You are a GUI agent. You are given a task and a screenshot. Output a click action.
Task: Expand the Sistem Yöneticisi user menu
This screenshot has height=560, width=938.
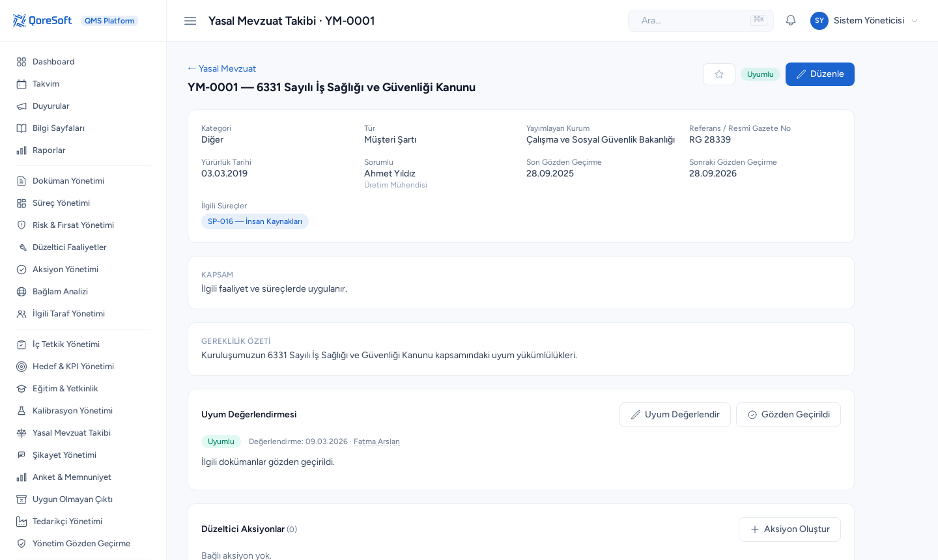coord(864,21)
